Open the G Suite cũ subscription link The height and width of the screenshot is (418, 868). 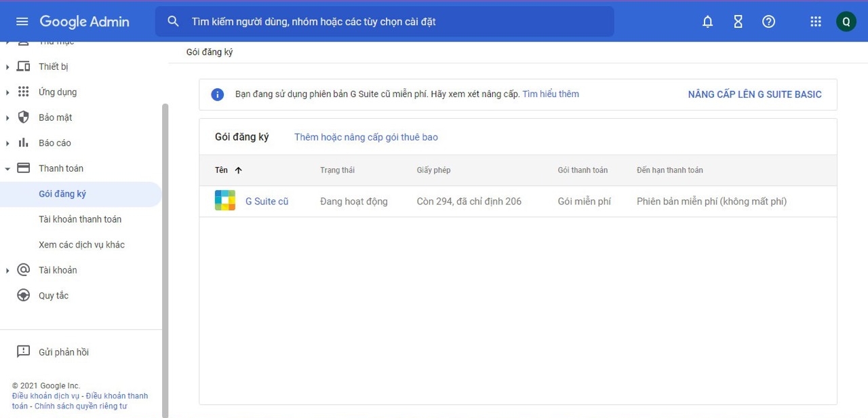coord(267,201)
